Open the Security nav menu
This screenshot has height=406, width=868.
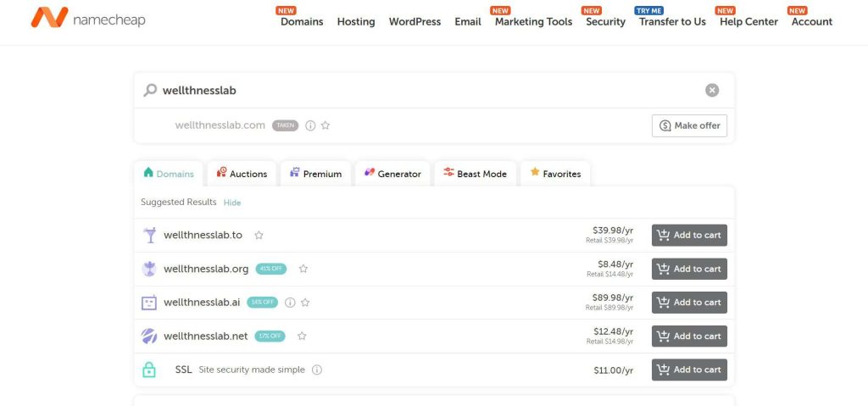tap(605, 21)
